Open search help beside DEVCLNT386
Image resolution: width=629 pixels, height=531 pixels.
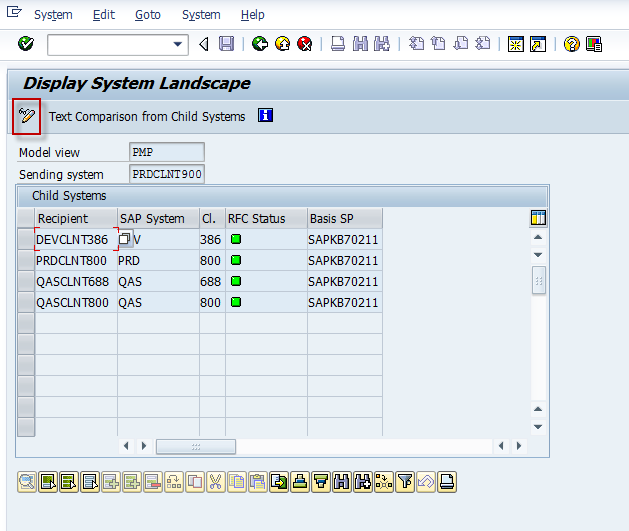(125, 239)
